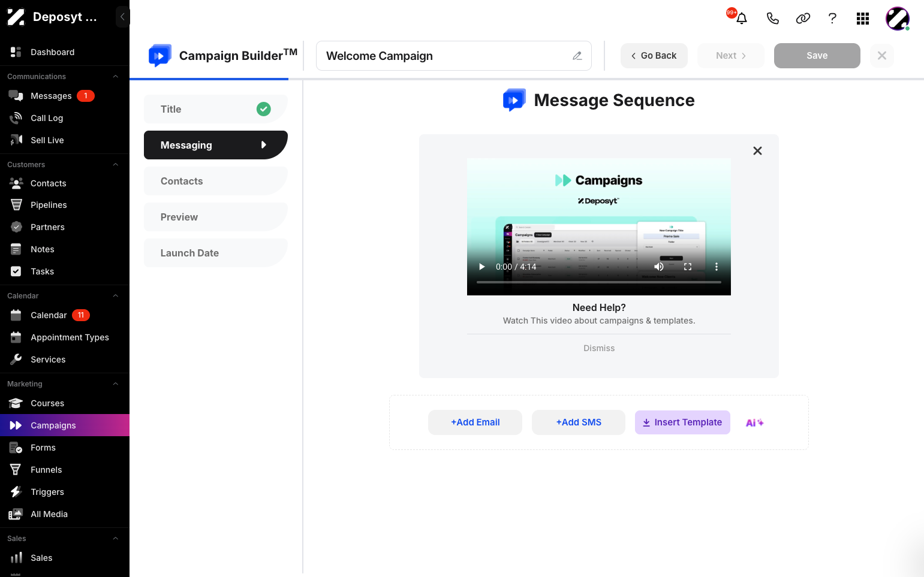Seek on the video progress bar
This screenshot has width=924, height=577.
[599, 282]
